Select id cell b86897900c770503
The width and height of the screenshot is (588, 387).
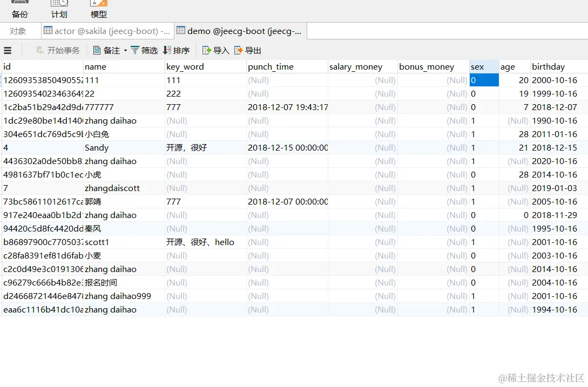coord(42,242)
